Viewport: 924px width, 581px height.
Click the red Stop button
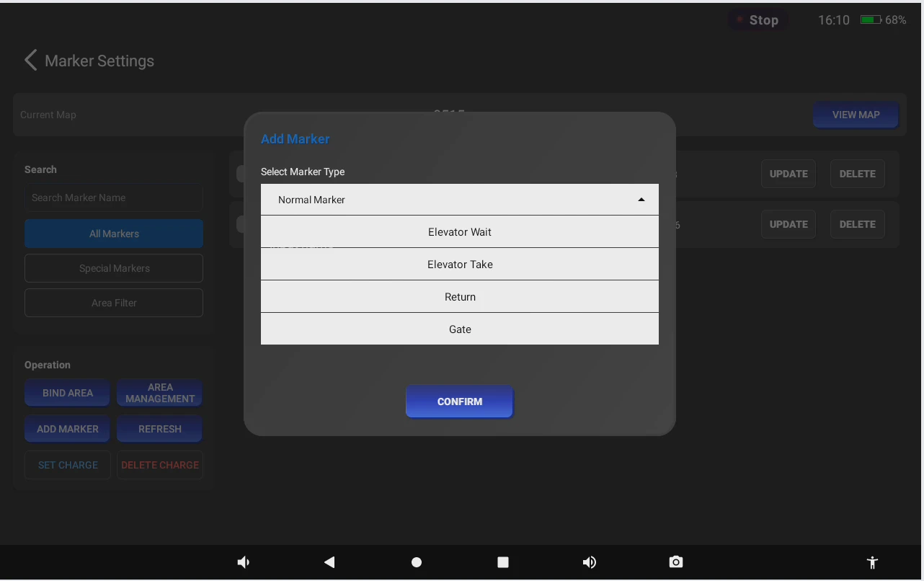click(758, 20)
